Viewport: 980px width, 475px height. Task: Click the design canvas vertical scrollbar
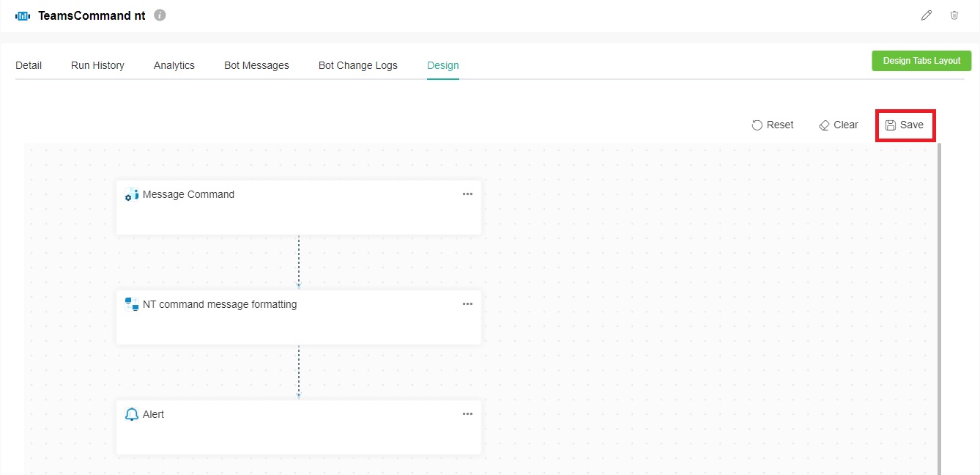(x=939, y=308)
